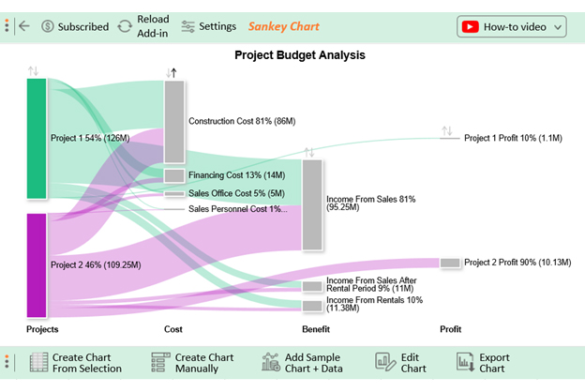Click Income From Sales 81% label
This screenshot has width=585, height=392.
click(371, 204)
